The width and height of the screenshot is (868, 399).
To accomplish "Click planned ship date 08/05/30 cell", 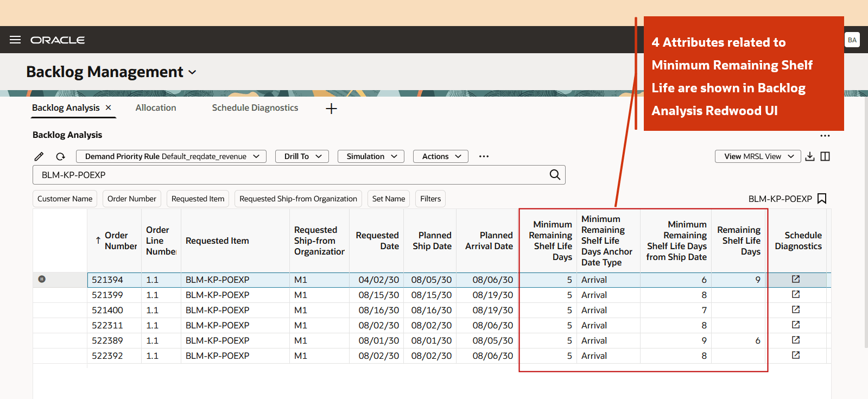I will (430, 280).
